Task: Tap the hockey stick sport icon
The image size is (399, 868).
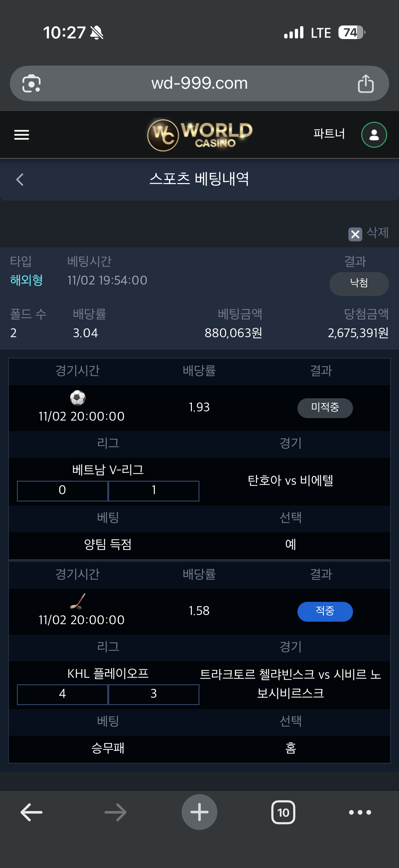Action: coord(78,602)
